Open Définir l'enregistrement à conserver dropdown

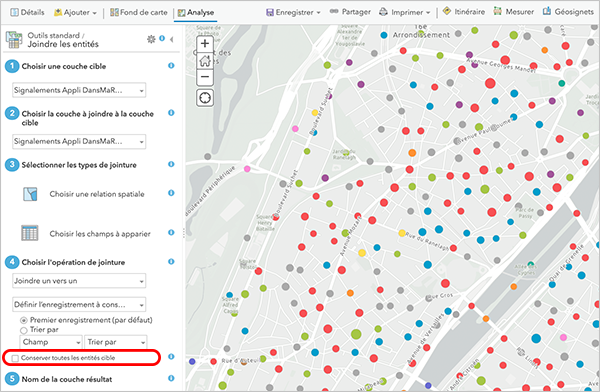pos(79,305)
